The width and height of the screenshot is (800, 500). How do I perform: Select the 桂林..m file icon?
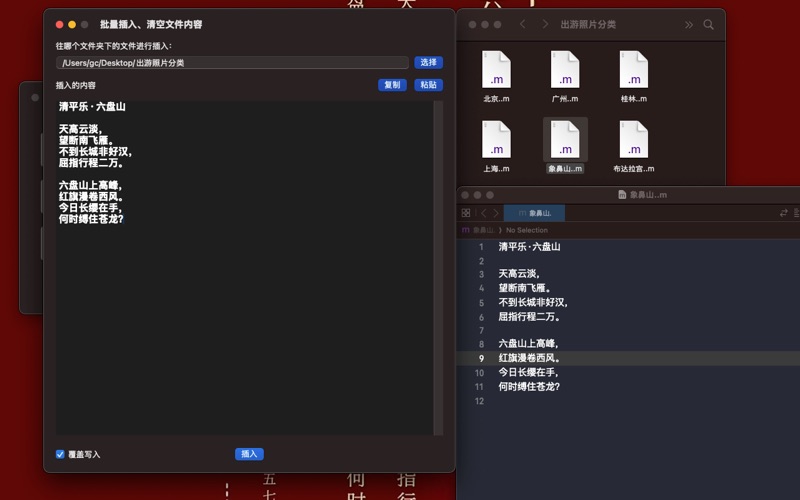(634, 69)
